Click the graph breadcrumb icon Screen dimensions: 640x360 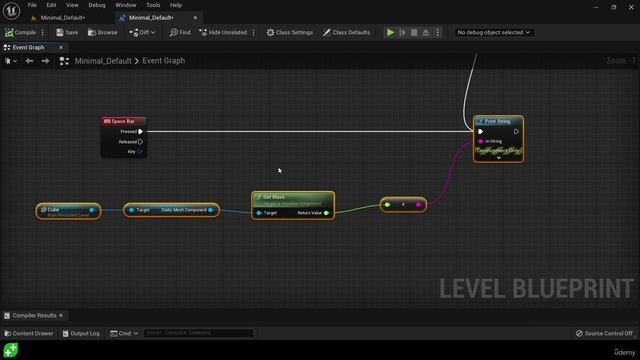click(64, 61)
